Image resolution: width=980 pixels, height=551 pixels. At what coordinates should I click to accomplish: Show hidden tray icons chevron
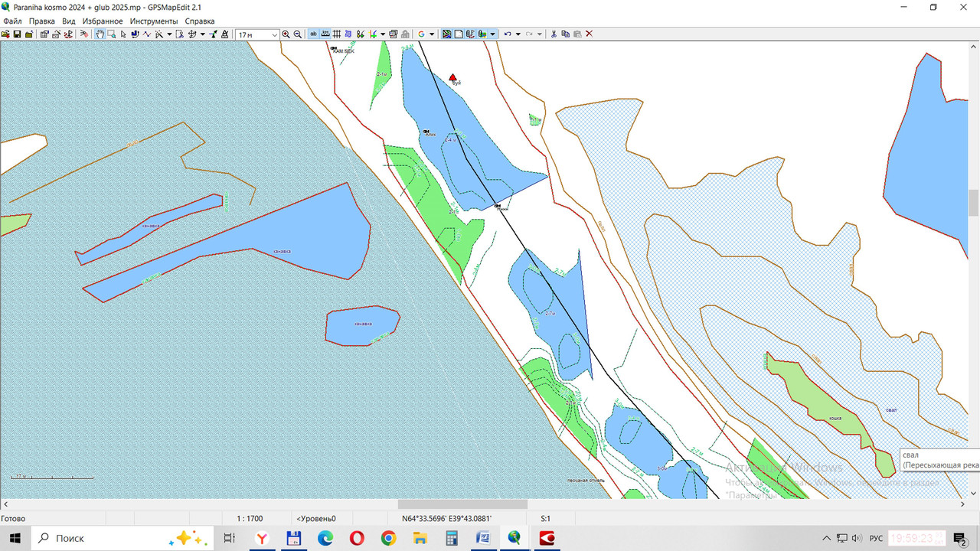[826, 538]
